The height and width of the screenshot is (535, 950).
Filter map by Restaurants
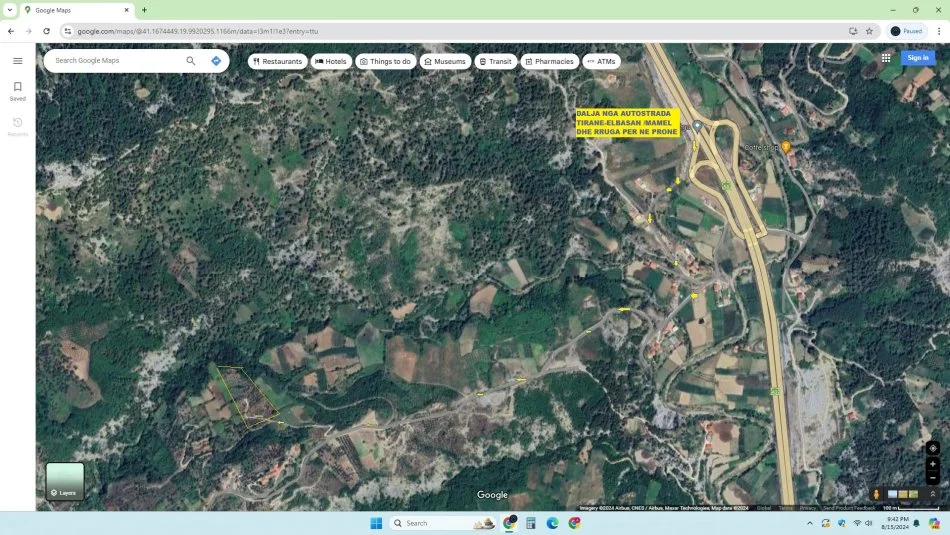[x=278, y=61]
